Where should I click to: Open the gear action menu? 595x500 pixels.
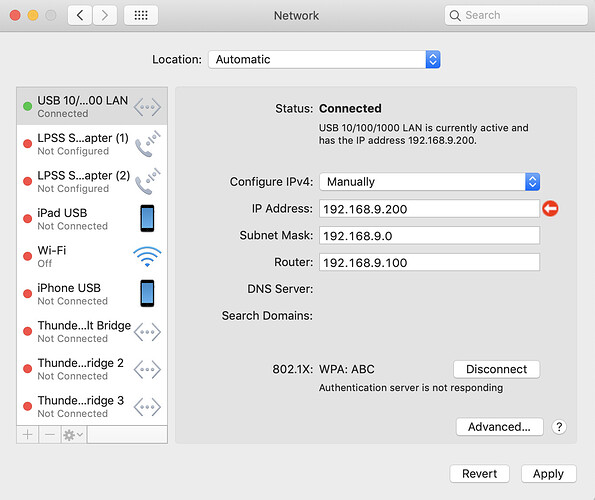(73, 435)
